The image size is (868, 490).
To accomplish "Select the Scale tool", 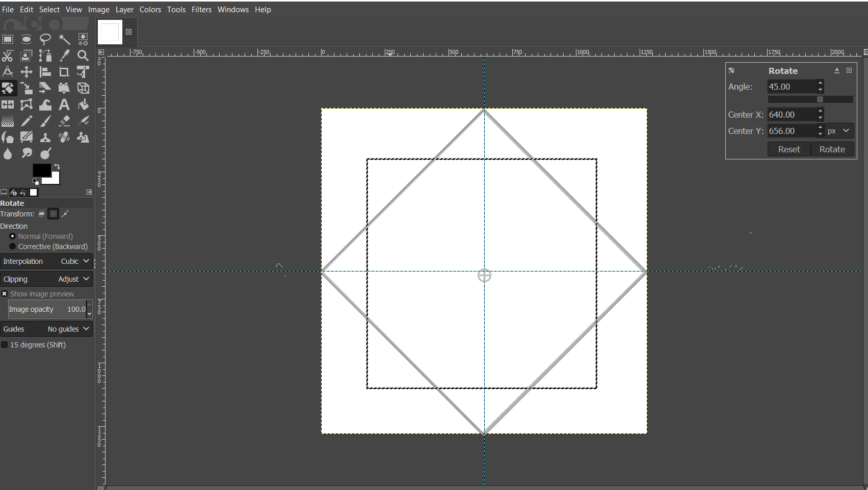I will [27, 88].
